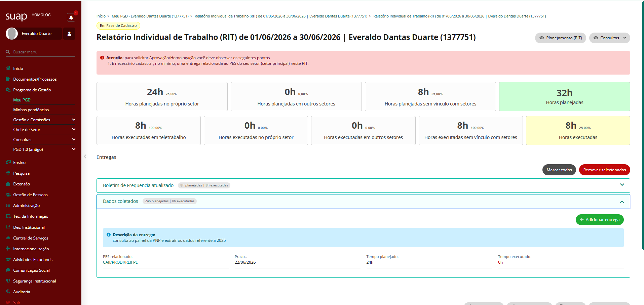Screen dimensions: 644x305
Task: Expand Gestão e Comissões submenu
Action: (x=74, y=120)
